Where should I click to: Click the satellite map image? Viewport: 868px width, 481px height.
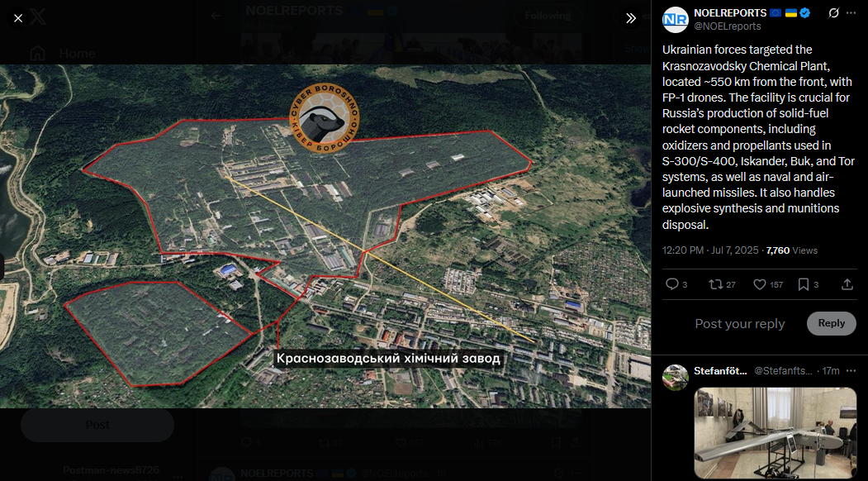click(x=325, y=236)
